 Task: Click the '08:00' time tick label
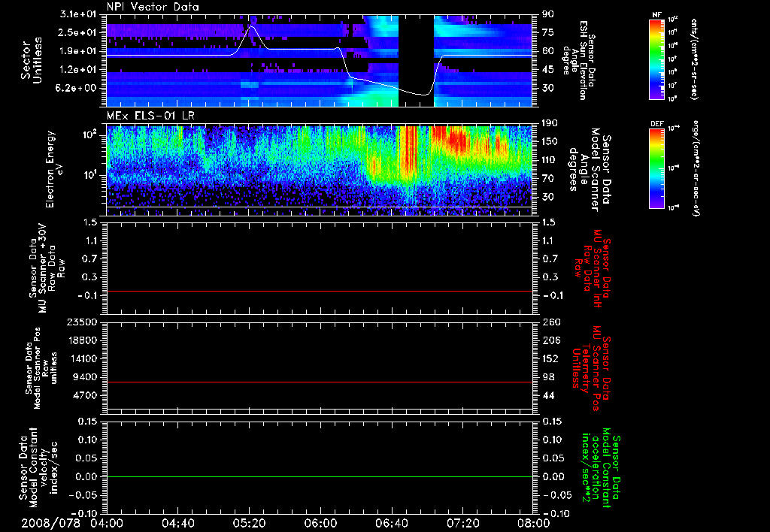(x=533, y=523)
